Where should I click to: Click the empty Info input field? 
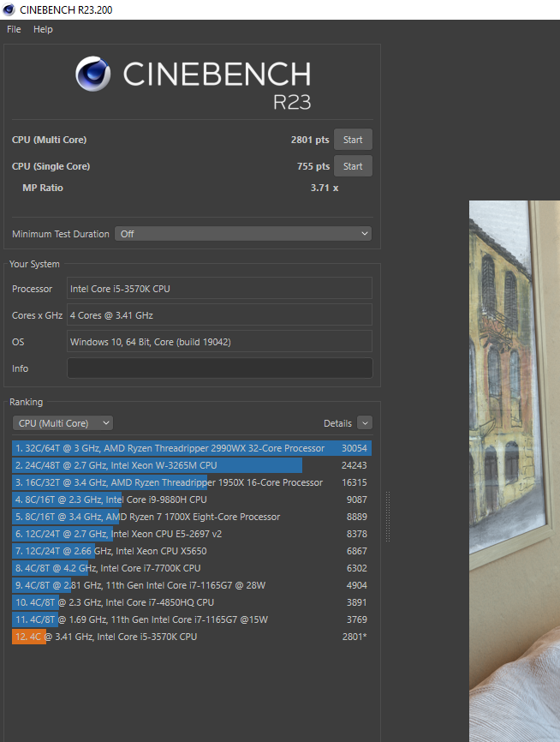click(x=219, y=368)
